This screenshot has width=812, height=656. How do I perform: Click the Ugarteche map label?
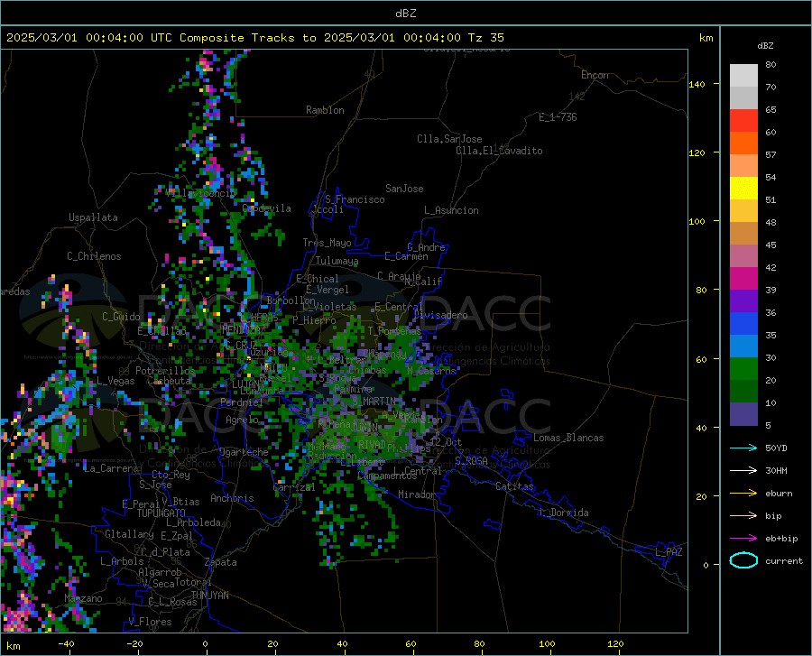click(x=244, y=452)
